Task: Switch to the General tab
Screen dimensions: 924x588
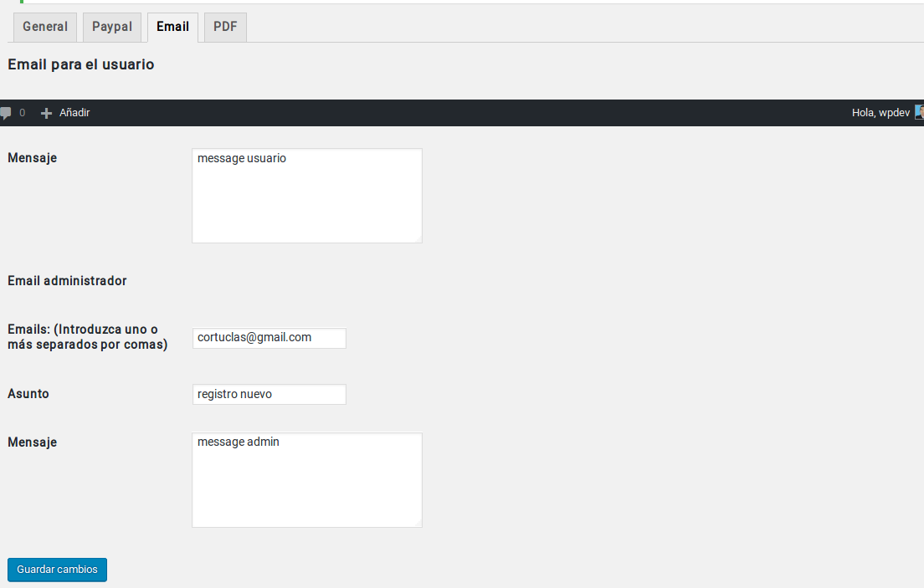Action: (45, 27)
